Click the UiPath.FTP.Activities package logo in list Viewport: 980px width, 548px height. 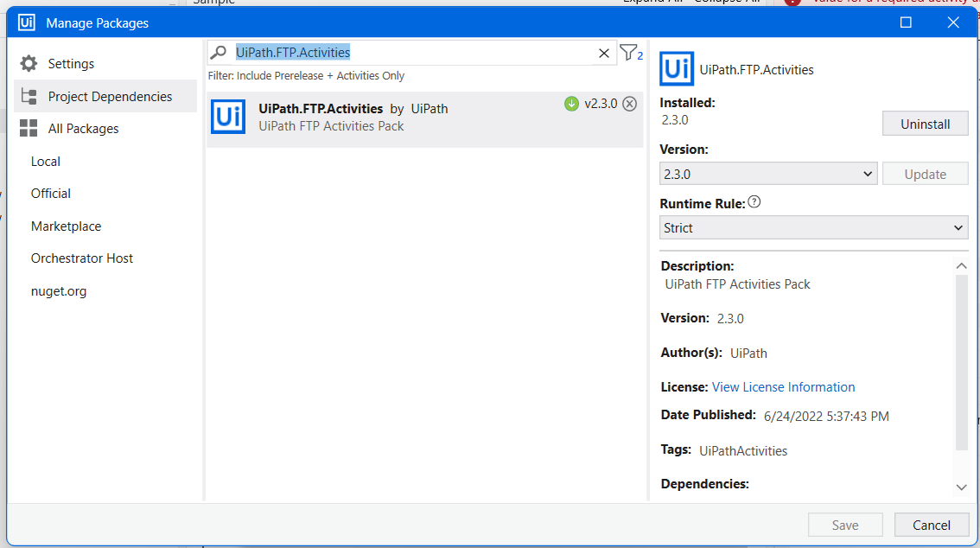(228, 117)
